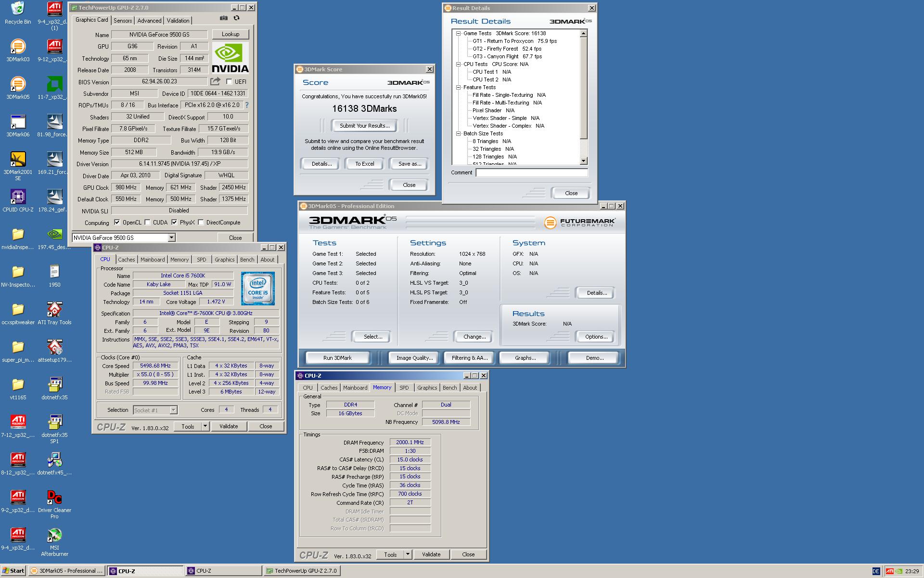The width and height of the screenshot is (924, 578).
Task: Open the Recycle Bin desktop icon
Action: (x=18, y=13)
